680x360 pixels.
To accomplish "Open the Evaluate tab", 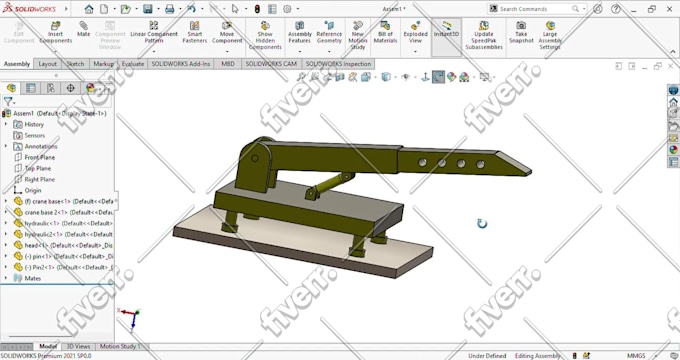I will click(x=133, y=64).
